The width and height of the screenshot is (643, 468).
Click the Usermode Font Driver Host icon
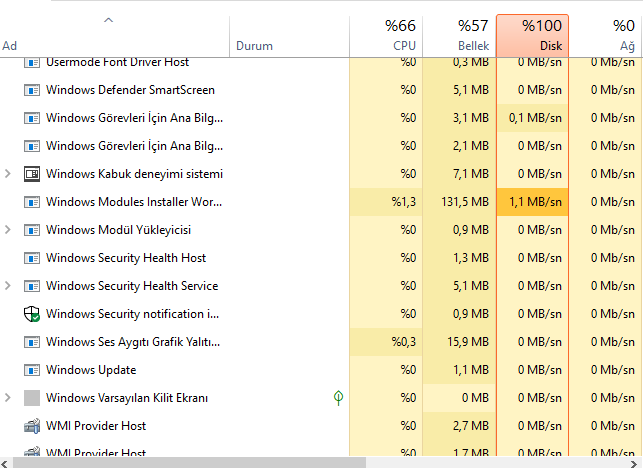(31, 63)
